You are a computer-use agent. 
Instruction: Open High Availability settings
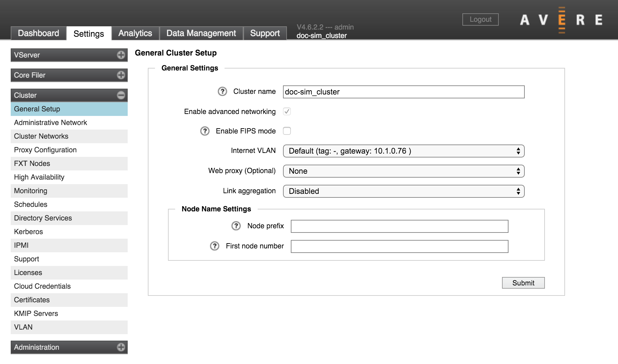tap(69, 177)
